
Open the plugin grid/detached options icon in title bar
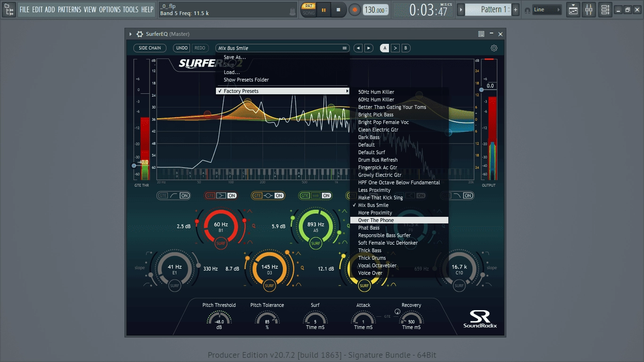pyautogui.click(x=481, y=34)
